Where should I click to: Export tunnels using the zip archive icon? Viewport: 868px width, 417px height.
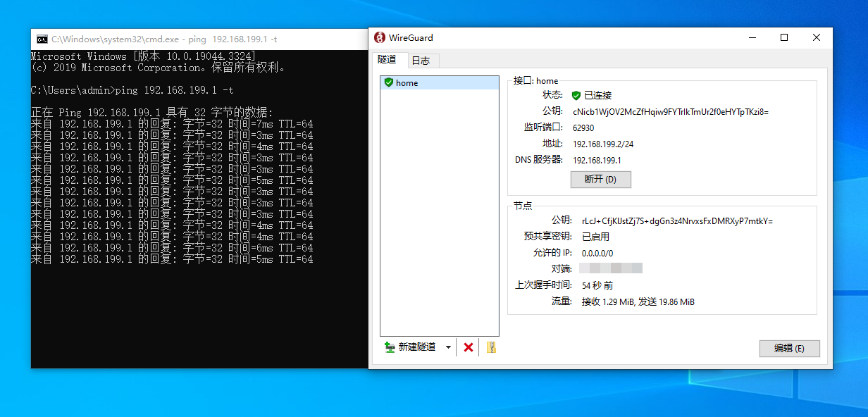pyautogui.click(x=492, y=347)
